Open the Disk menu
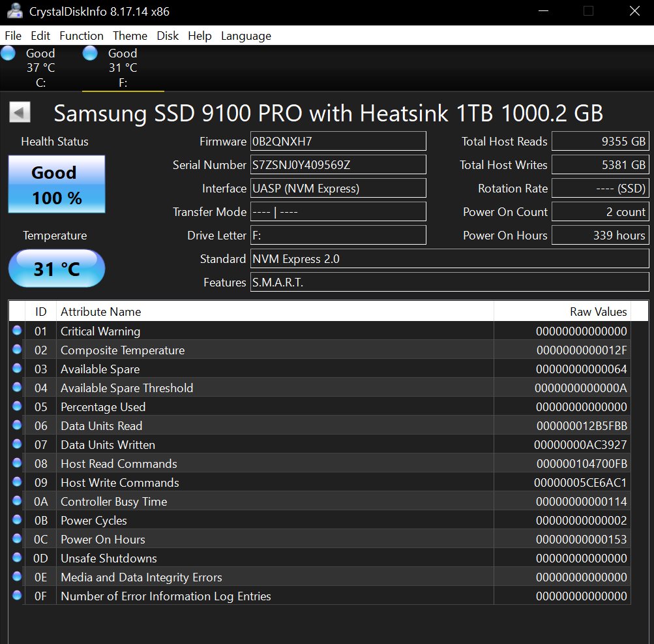The height and width of the screenshot is (644, 654). point(168,36)
